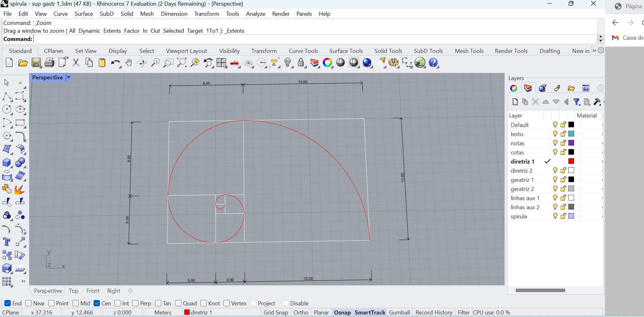Save the model with the floppy icon
The image size is (644, 317).
pyautogui.click(x=36, y=63)
